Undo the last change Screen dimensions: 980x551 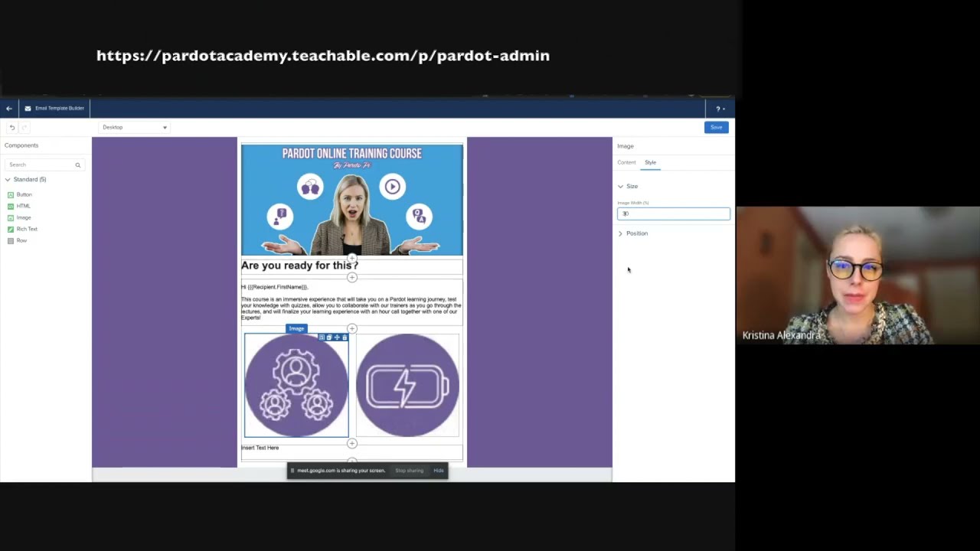(11, 127)
